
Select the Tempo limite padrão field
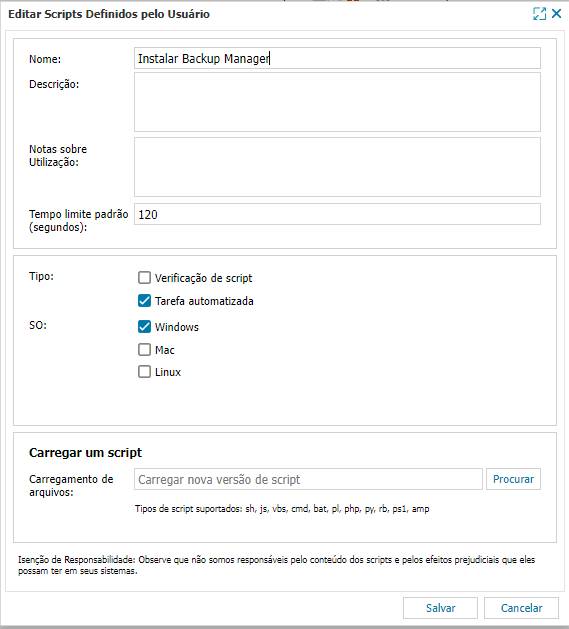[x=337, y=214]
